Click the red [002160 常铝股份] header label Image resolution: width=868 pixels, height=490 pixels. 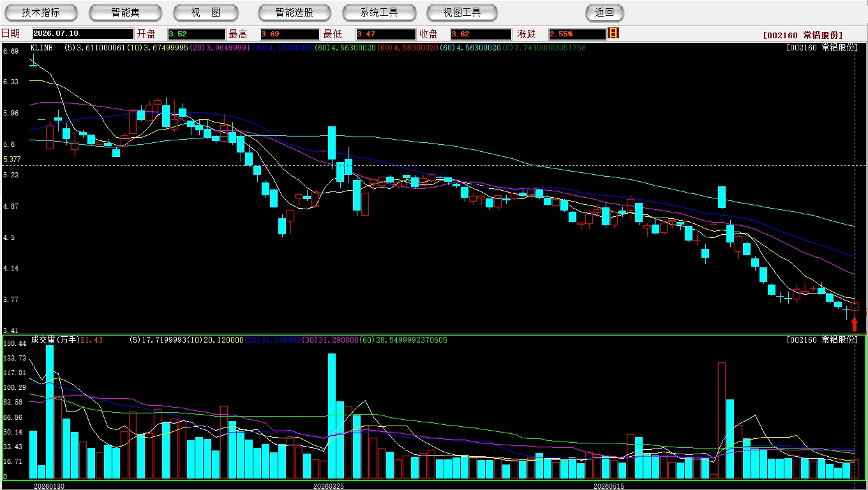(802, 35)
